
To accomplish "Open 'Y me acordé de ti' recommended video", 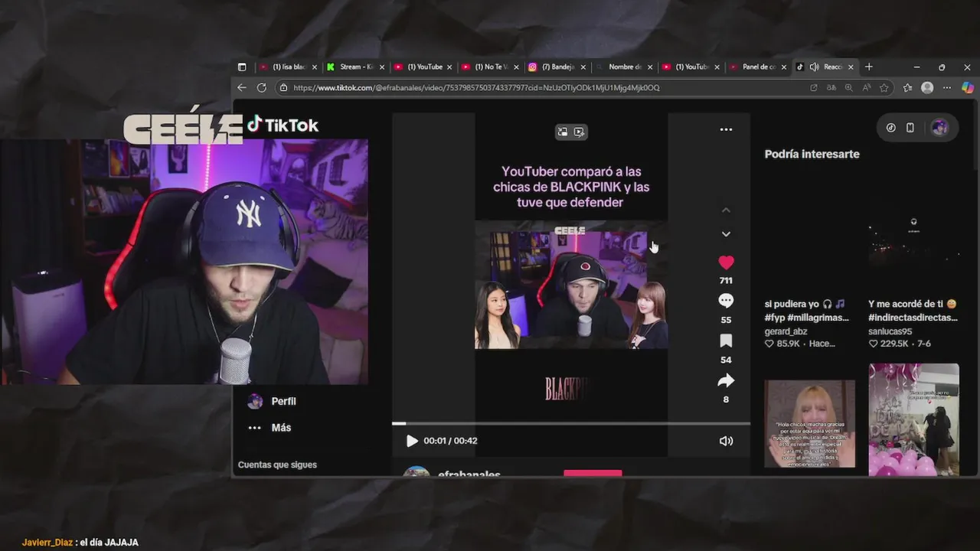I will tap(913, 311).
